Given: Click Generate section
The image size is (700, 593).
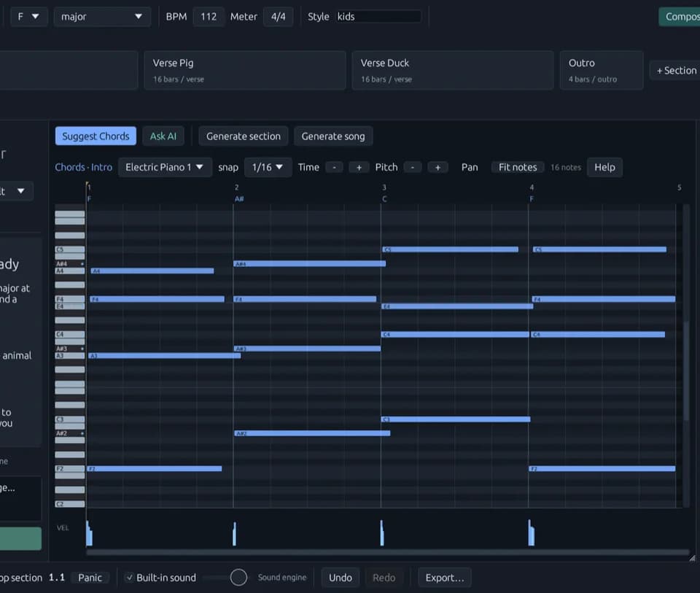Looking at the screenshot, I should pyautogui.click(x=244, y=136).
